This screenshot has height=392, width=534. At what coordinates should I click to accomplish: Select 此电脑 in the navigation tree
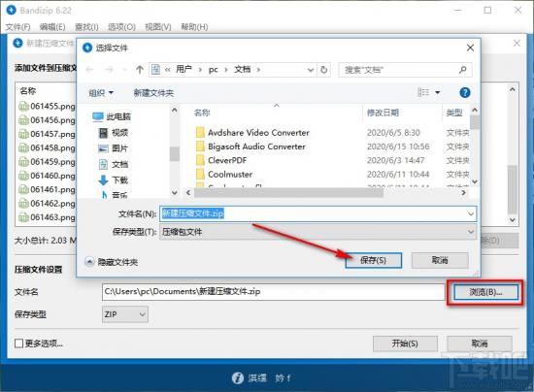click(112, 116)
